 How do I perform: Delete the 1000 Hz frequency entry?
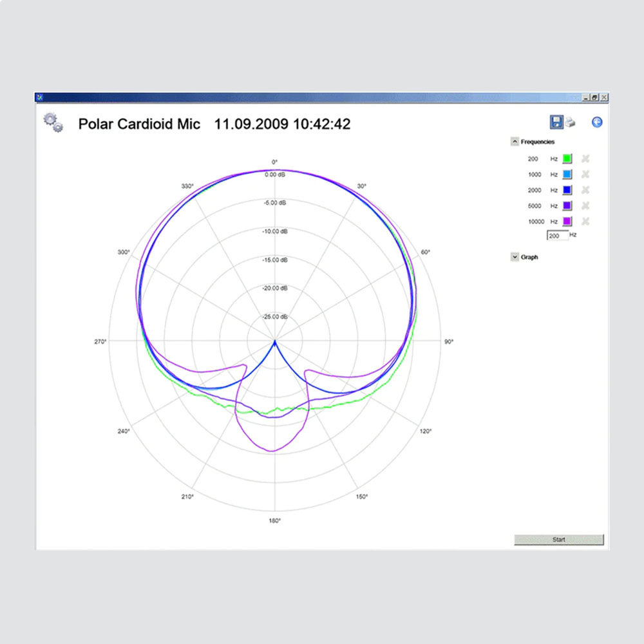(x=585, y=175)
